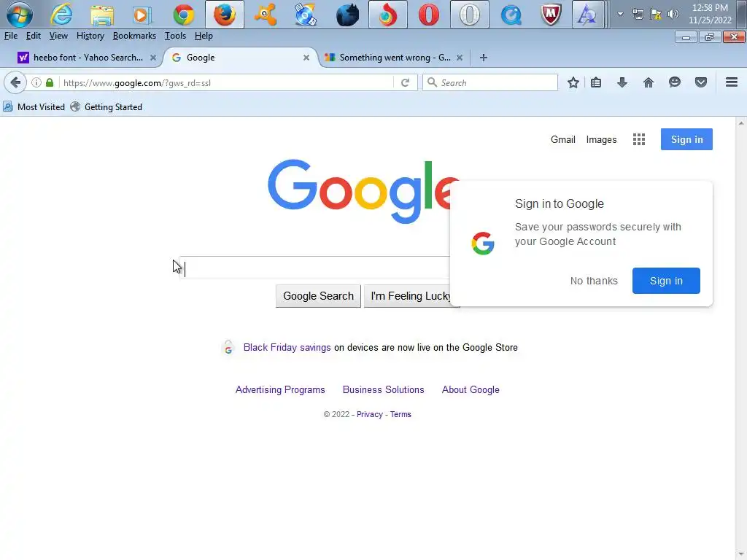
Task: Go to the Firefox home page icon
Action: tap(648, 82)
